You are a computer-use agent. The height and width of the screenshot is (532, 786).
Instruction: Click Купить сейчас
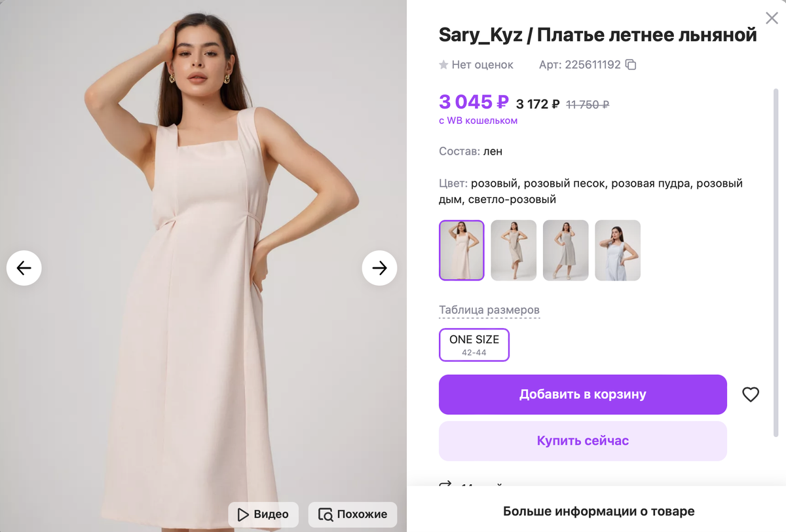(582, 441)
